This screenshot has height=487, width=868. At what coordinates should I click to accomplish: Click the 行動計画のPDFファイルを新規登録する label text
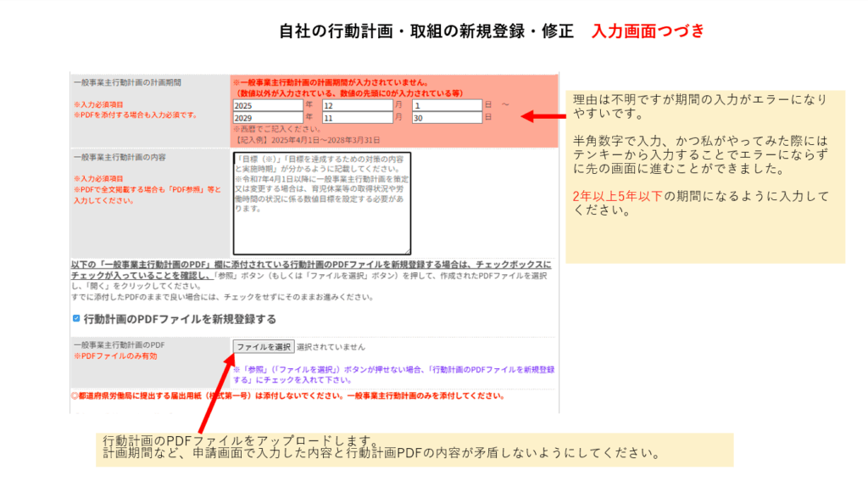coord(180,320)
